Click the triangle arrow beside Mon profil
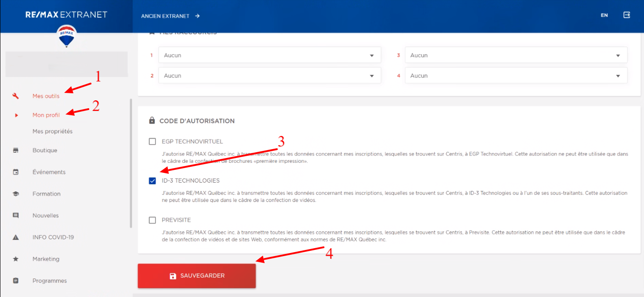The height and width of the screenshot is (297, 644). 16,115
